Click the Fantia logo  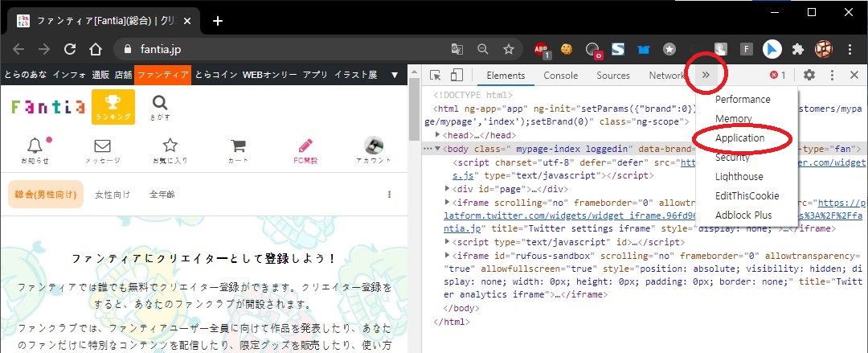pos(48,106)
